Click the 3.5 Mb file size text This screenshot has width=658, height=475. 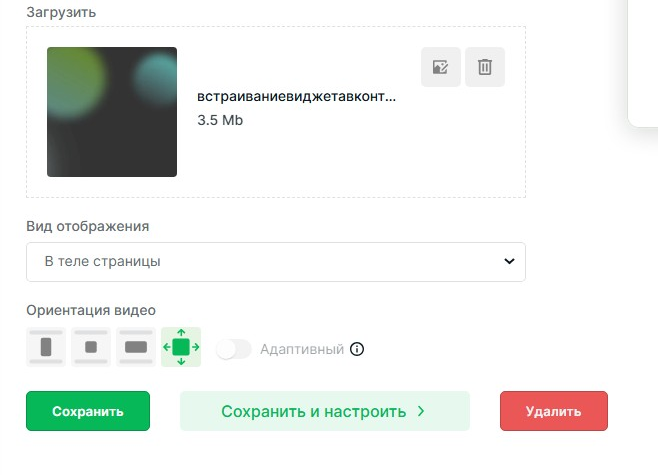click(x=220, y=120)
